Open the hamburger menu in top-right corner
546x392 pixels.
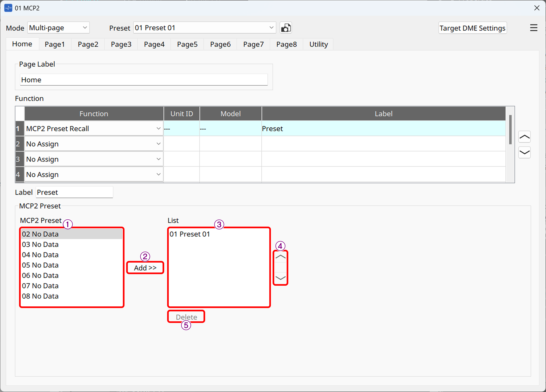click(x=533, y=27)
